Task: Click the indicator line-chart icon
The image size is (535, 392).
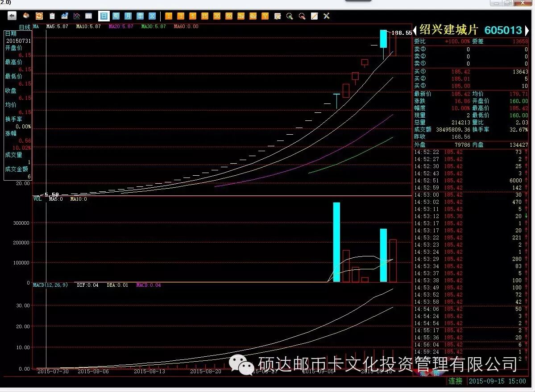Action: point(77,16)
